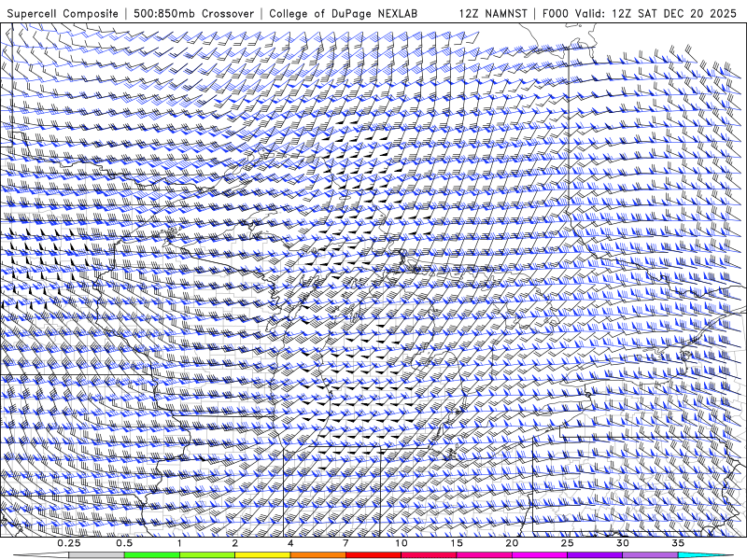The width and height of the screenshot is (747, 560).
Task: Click the colorbar label '10'
Action: pyautogui.click(x=402, y=543)
